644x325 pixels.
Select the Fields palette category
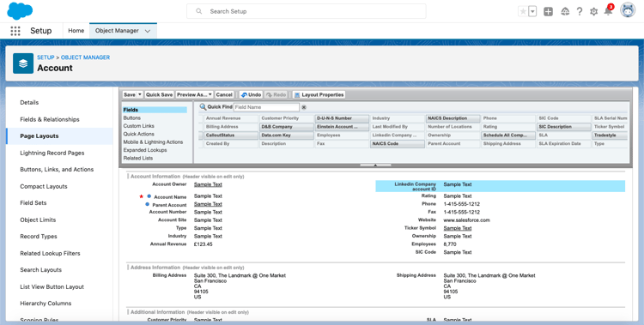coord(155,110)
